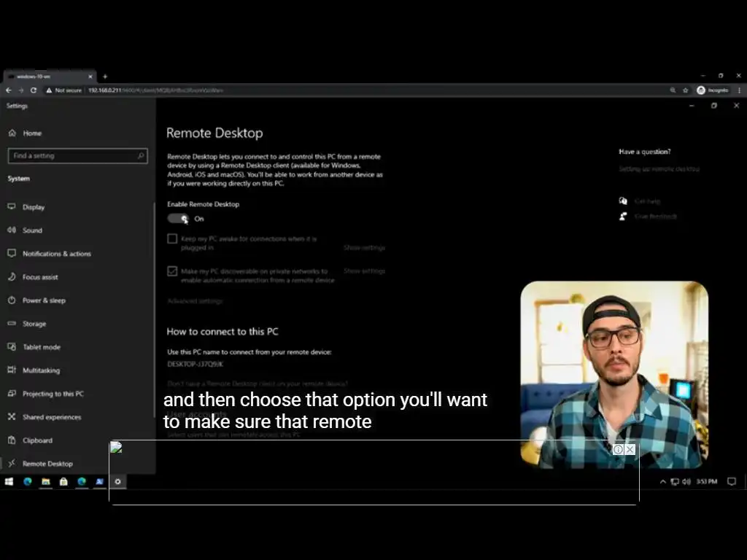Close the windows-10-vm browser tab
The image size is (747, 560).
coord(90,76)
